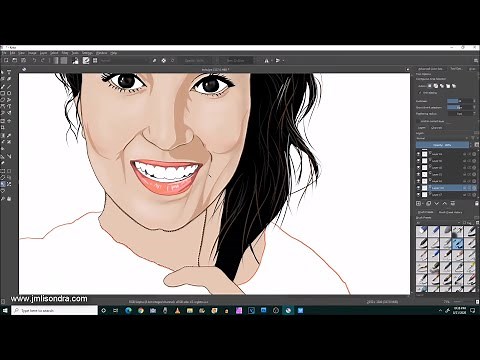Open the Settings menu
The image size is (480, 360).
87,53
